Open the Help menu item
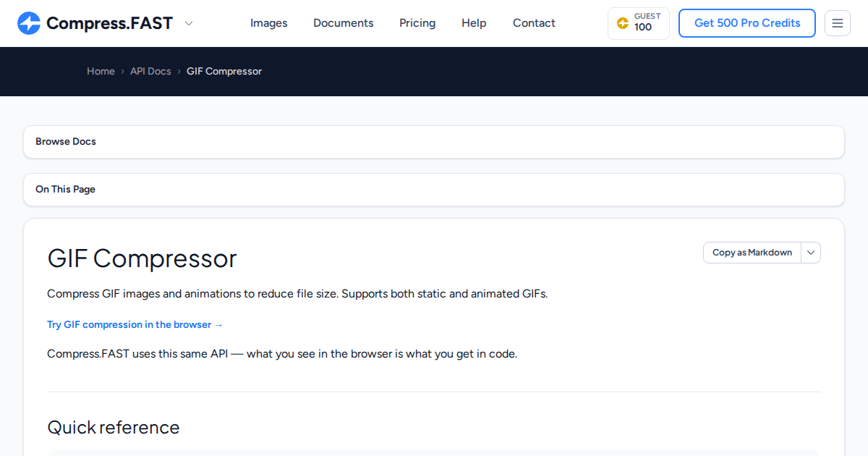Viewport: 868px width, 456px height. (x=474, y=23)
